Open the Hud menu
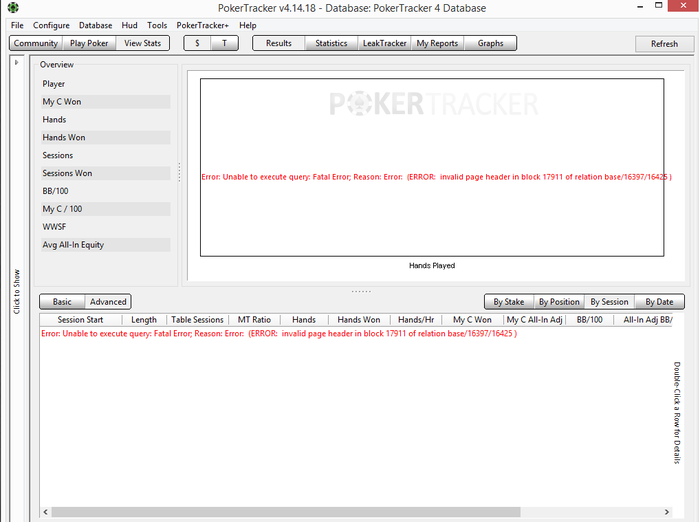The width and height of the screenshot is (700, 522). (129, 25)
